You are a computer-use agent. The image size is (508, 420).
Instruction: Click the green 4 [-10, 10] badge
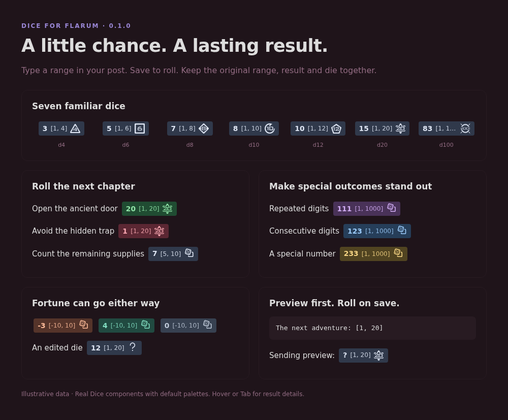point(126,326)
